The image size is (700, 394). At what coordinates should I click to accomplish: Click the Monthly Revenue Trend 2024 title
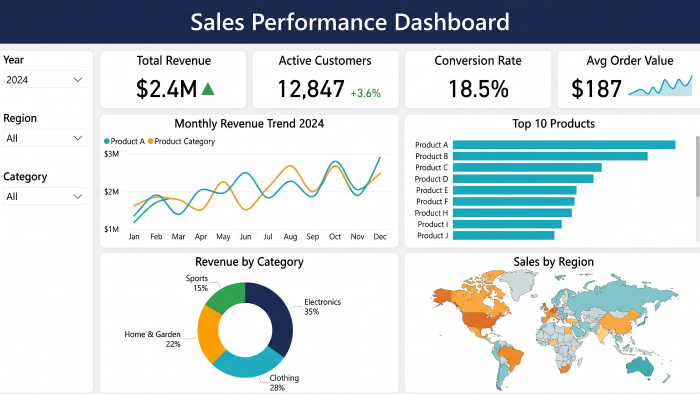(249, 124)
